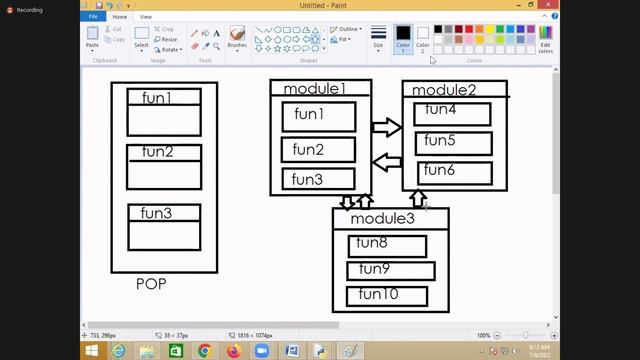Activate the Color 1 foreground selector
This screenshot has height=360, width=640.
coord(403,39)
